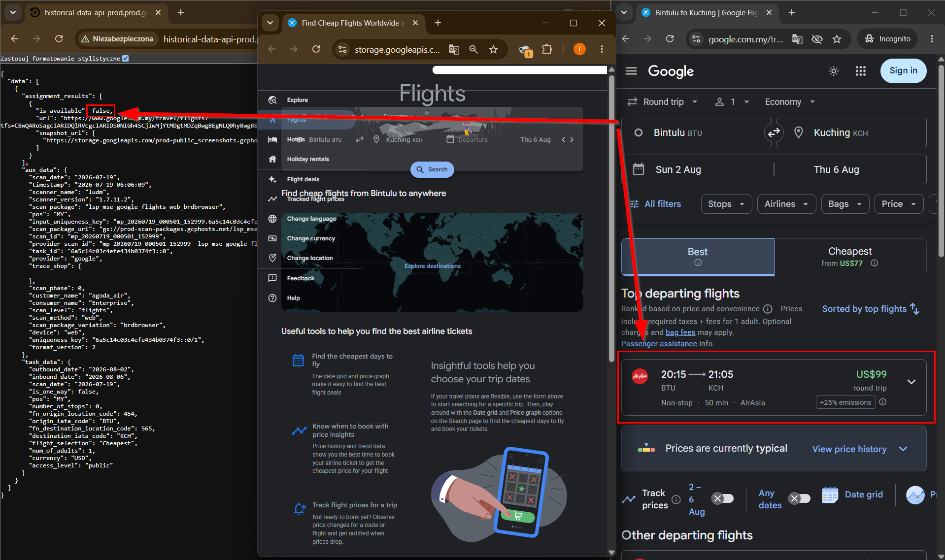Sort flights via Sorted by top flights
The height and width of the screenshot is (560, 945).
click(x=871, y=309)
